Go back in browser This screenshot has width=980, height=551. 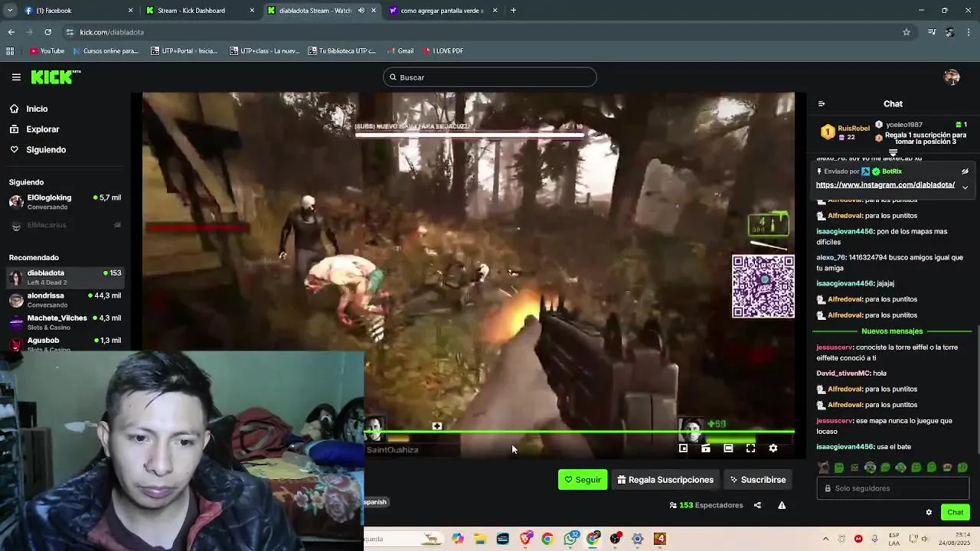[x=11, y=32]
